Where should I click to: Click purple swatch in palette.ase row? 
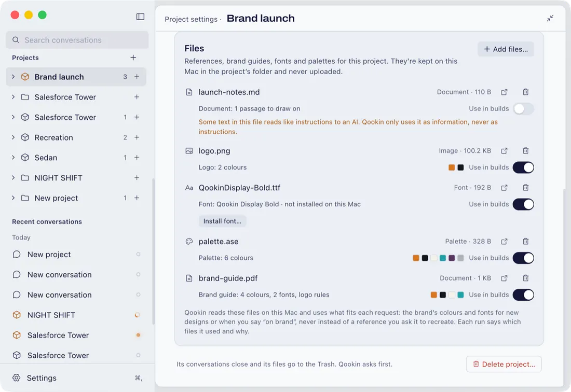click(x=452, y=258)
